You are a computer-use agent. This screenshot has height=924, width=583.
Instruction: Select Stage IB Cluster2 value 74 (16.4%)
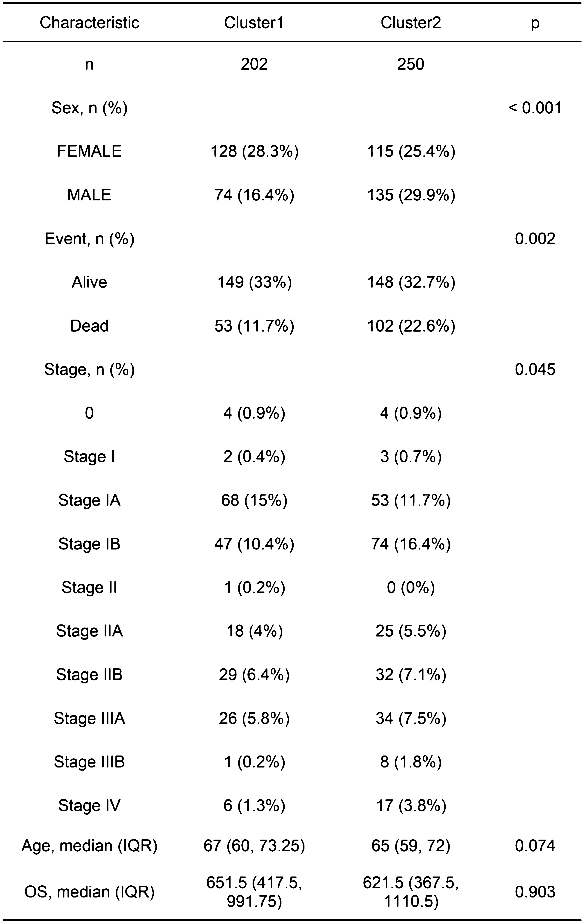click(411, 544)
